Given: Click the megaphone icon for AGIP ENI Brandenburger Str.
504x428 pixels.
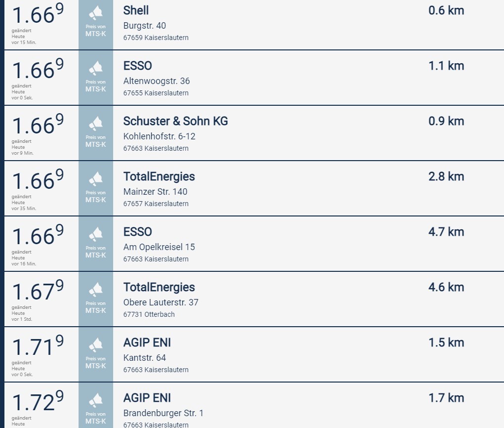Looking at the screenshot, I should [x=95, y=401].
